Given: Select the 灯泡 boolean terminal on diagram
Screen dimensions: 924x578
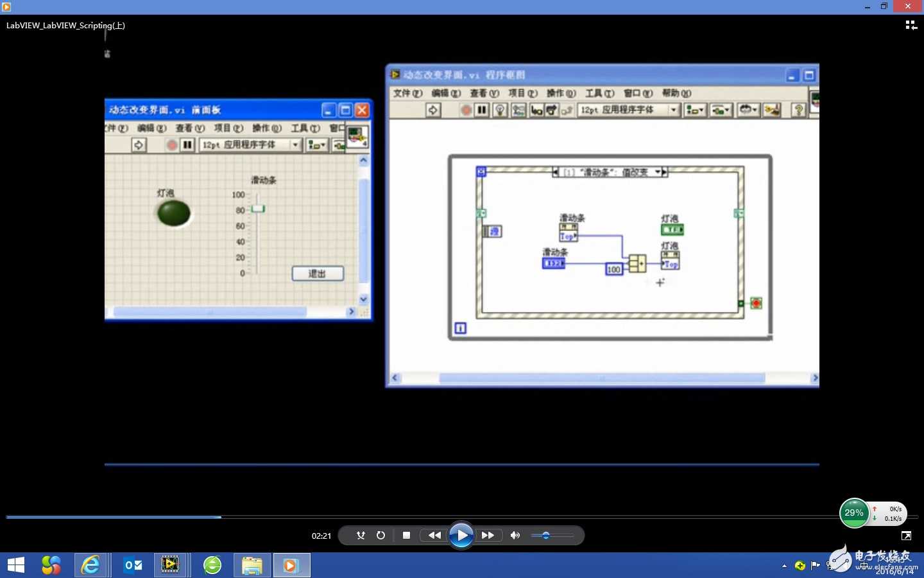Looking at the screenshot, I should pyautogui.click(x=672, y=229).
